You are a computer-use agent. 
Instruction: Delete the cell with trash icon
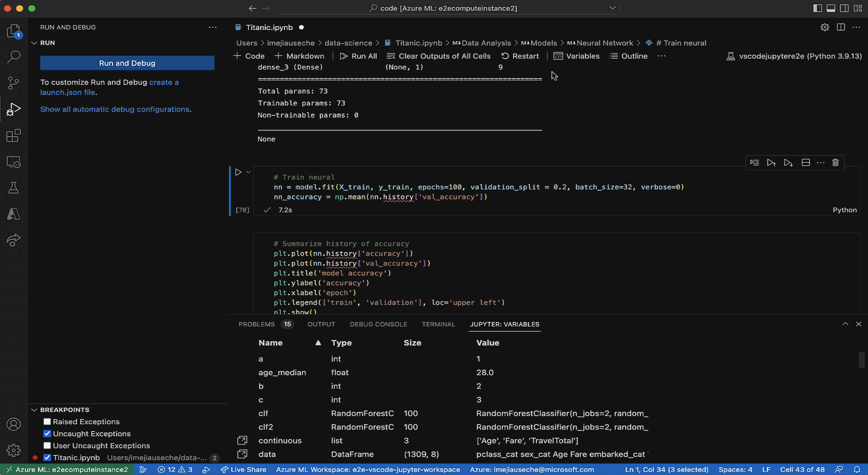coord(836,163)
